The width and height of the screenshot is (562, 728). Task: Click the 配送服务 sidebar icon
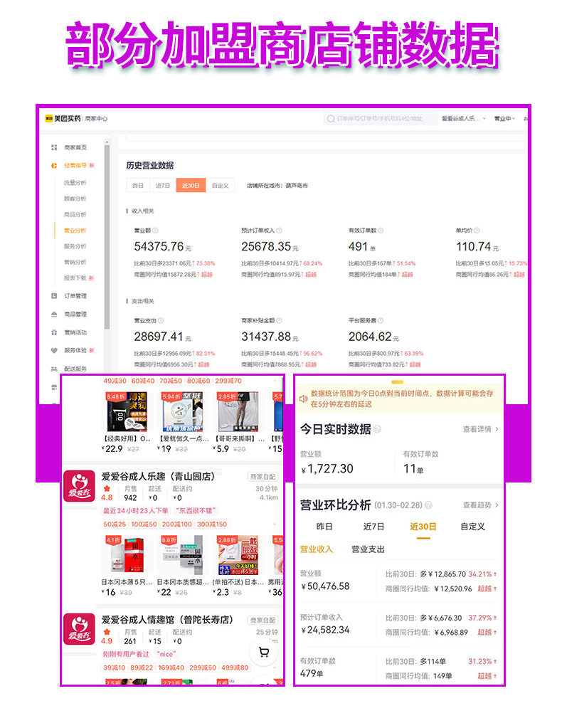pyautogui.click(x=54, y=369)
